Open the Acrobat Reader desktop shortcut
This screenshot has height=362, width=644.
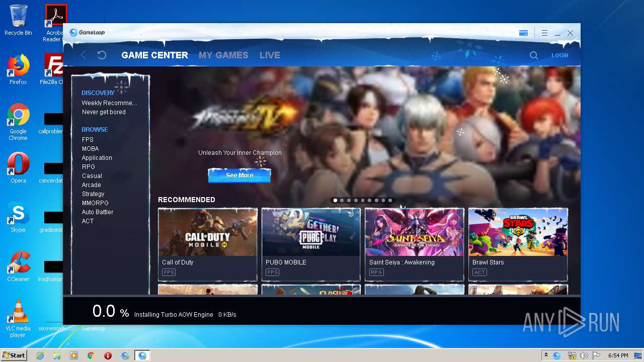point(54,23)
